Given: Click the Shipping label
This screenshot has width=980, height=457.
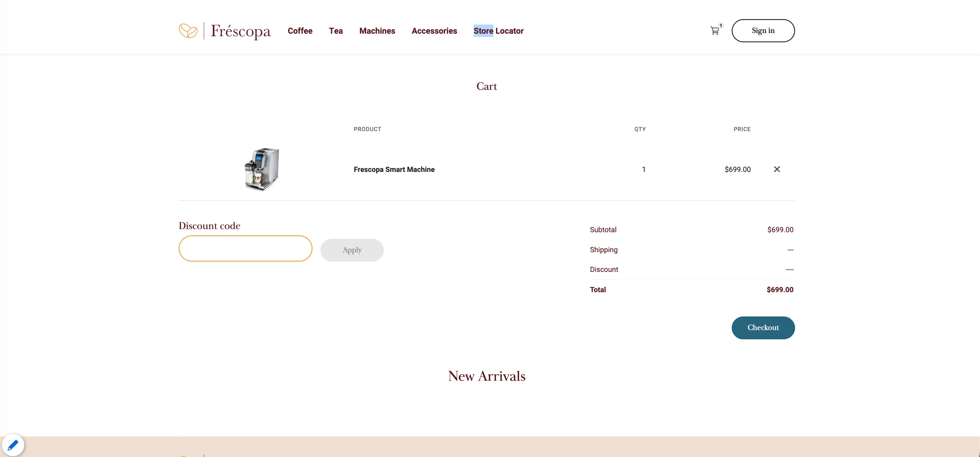Looking at the screenshot, I should point(603,250).
